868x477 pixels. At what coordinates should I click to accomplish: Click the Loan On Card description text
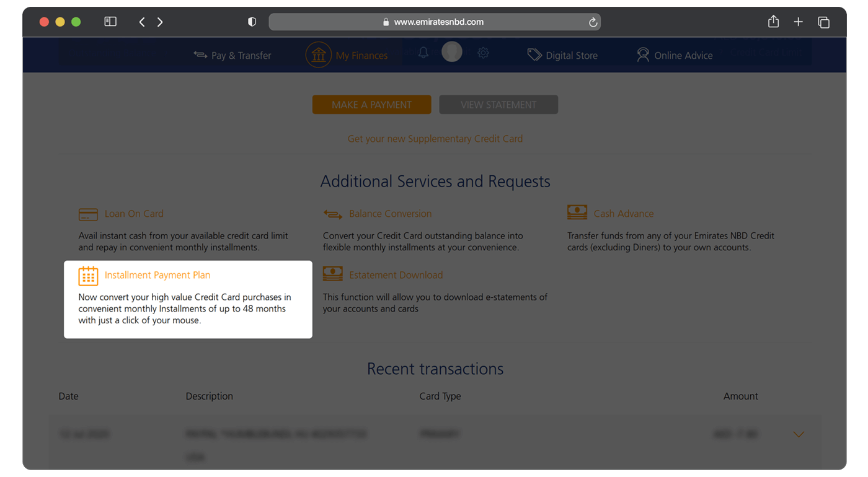pos(184,242)
